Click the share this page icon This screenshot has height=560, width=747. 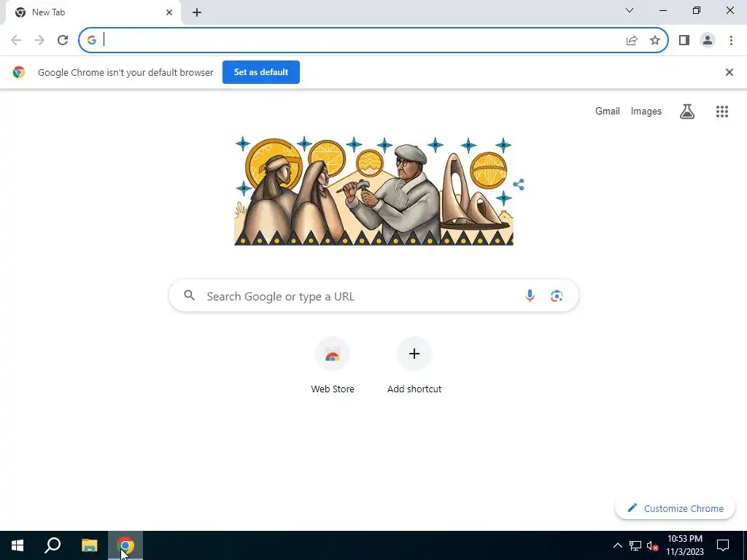coord(632,40)
